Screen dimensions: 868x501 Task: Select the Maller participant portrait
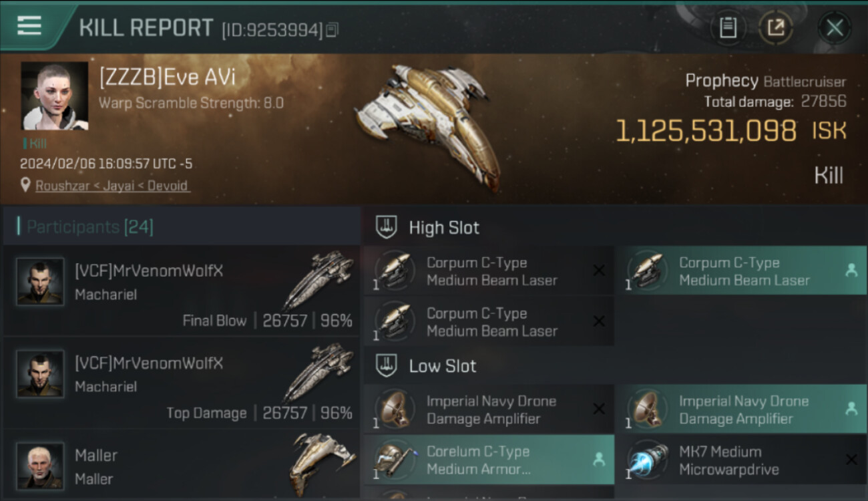(41, 466)
